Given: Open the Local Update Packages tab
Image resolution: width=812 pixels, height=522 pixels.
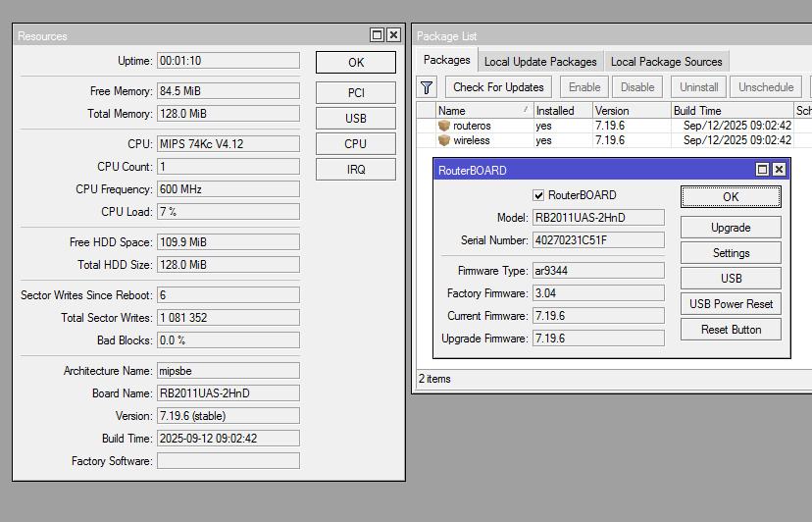Looking at the screenshot, I should click(540, 62).
